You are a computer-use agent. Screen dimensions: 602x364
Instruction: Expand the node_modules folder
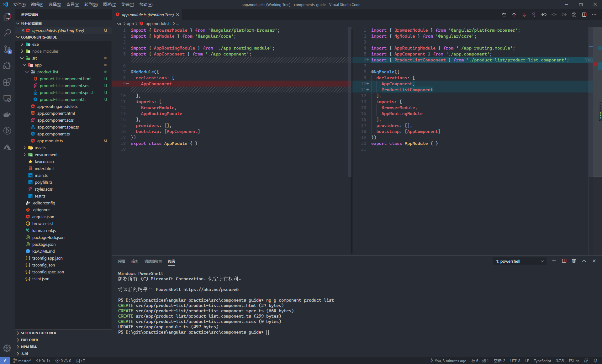click(45, 51)
